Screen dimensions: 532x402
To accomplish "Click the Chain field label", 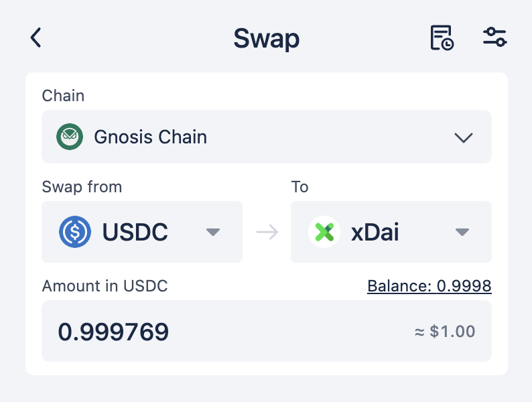I will point(63,96).
